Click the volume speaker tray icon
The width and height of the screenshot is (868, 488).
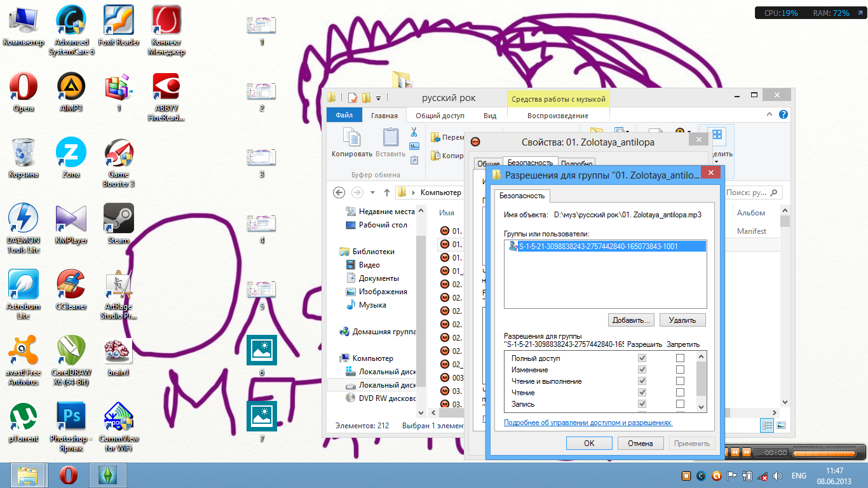pyautogui.click(x=777, y=475)
